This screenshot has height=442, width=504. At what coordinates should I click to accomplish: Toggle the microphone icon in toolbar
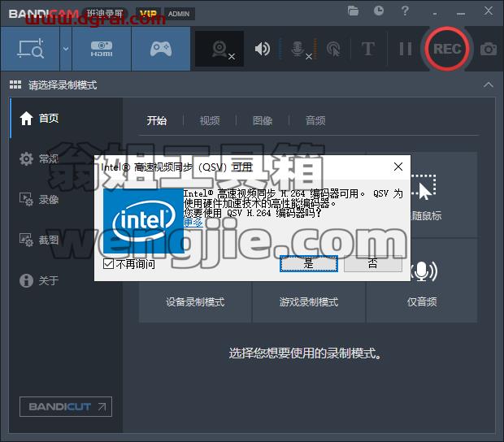299,50
